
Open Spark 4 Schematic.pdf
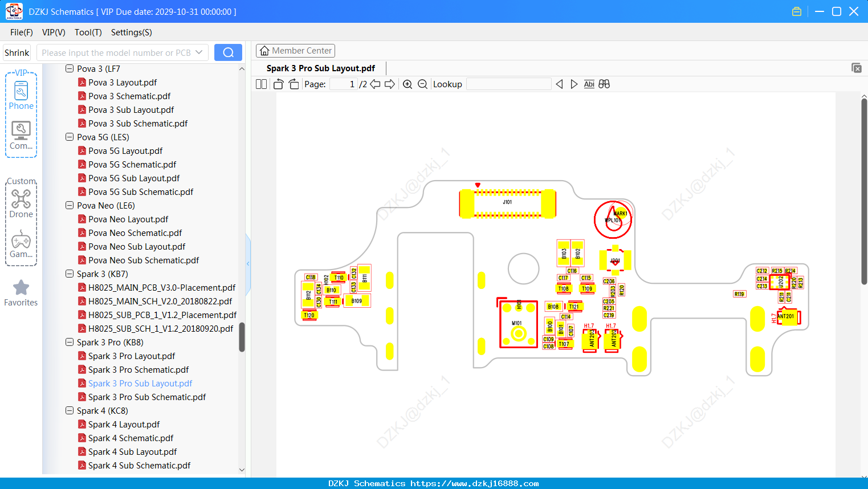131,438
